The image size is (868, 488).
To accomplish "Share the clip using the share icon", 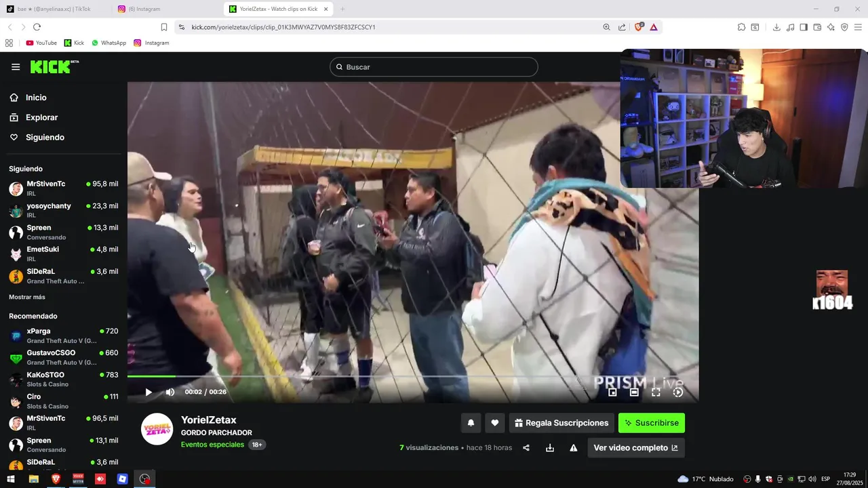I will point(526,448).
